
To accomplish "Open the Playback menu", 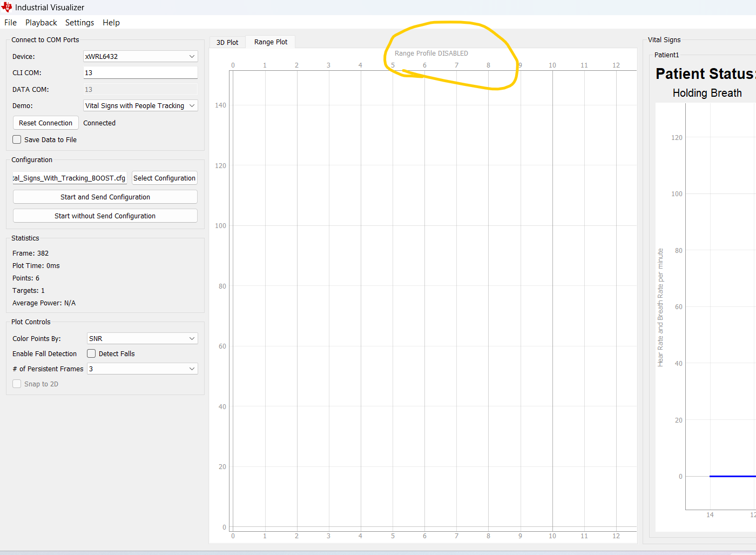I will coord(41,23).
